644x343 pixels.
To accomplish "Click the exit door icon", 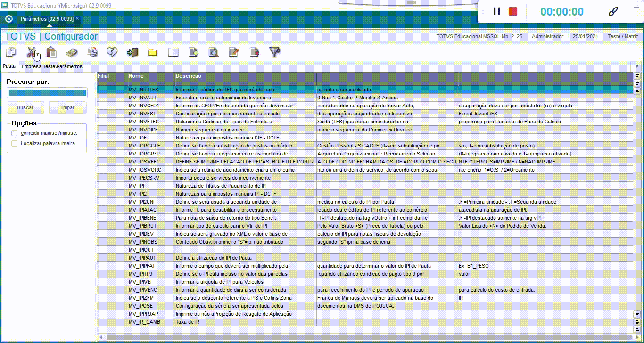I will (132, 52).
